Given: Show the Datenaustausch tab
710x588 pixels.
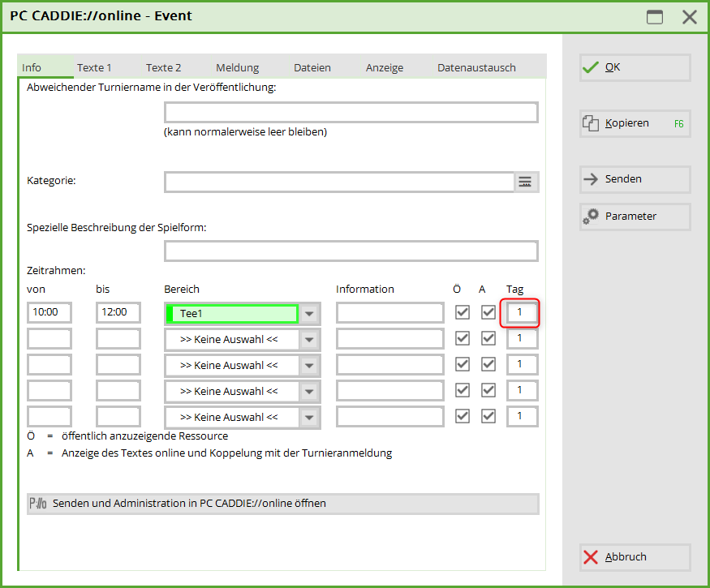Looking at the screenshot, I should click(476, 67).
